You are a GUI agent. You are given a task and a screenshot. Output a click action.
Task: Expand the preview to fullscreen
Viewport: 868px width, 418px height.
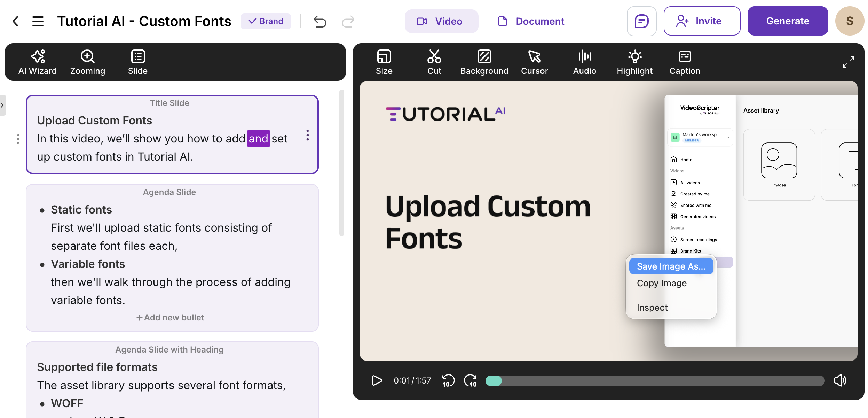[848, 62]
